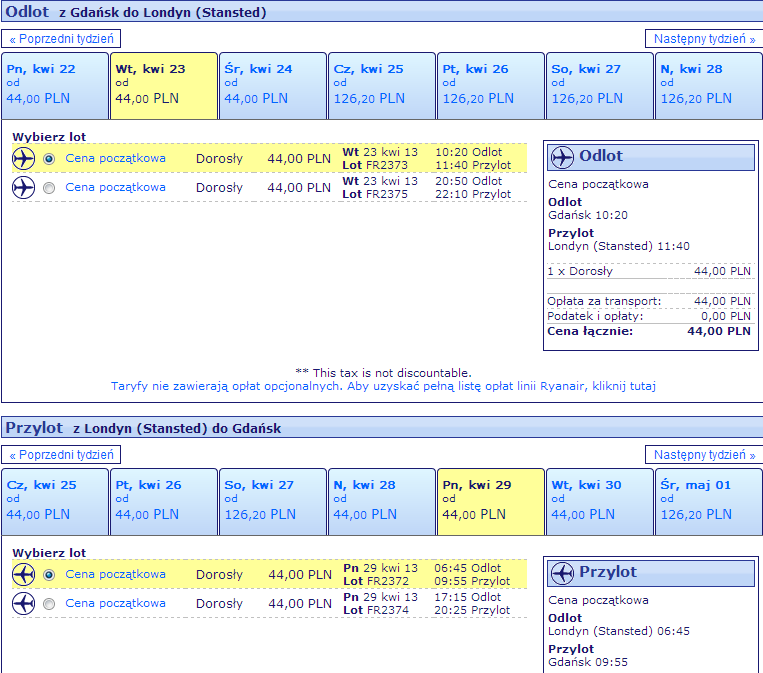Viewport: 763px width, 673px height.
Task: Click plane icon beside flight FR2373
Action: (23, 159)
